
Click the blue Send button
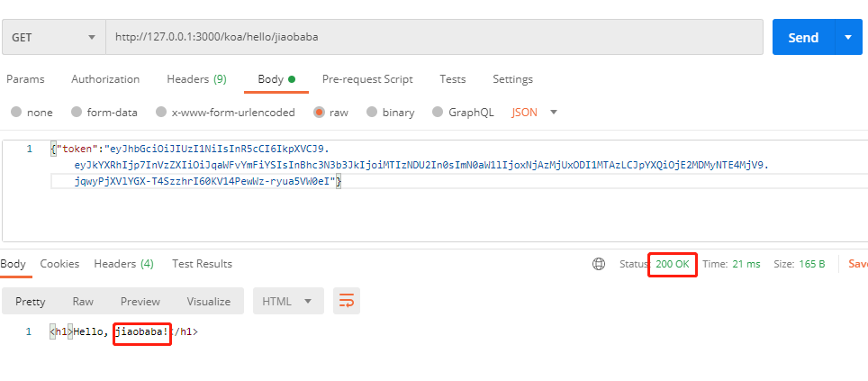click(x=802, y=38)
